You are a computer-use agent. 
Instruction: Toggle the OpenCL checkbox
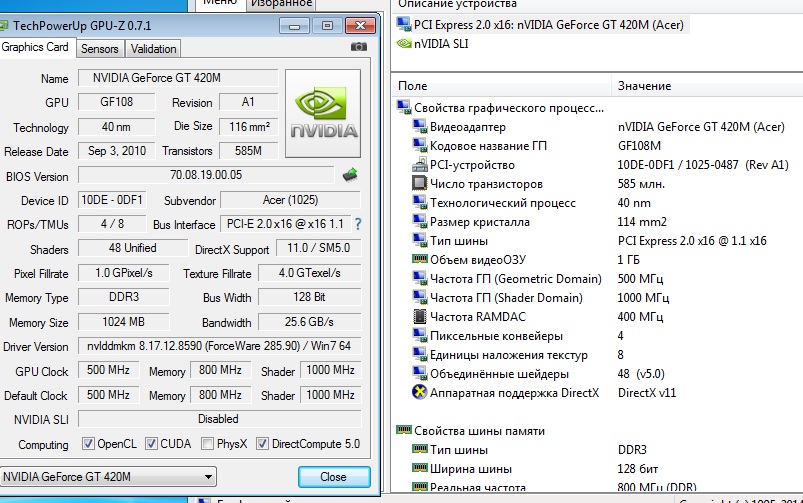pos(89,444)
